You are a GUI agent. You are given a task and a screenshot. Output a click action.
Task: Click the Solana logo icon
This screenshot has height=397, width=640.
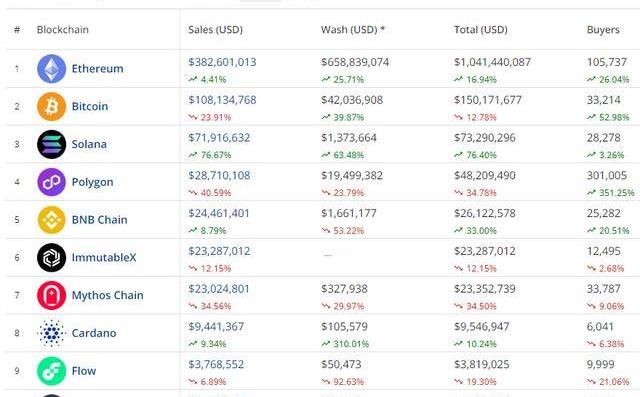point(51,144)
